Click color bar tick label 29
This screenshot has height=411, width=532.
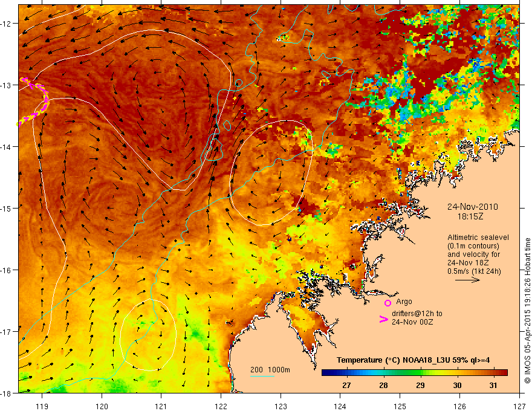coord(420,385)
